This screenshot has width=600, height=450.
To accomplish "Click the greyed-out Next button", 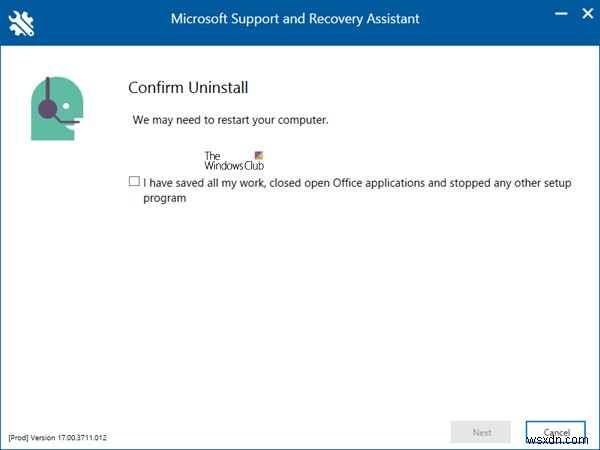I will 481,432.
